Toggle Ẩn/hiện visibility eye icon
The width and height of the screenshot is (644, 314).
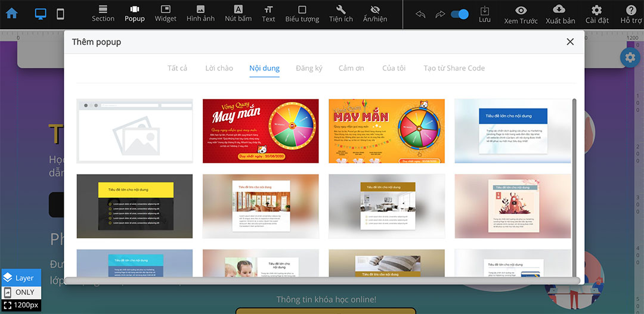(x=375, y=14)
